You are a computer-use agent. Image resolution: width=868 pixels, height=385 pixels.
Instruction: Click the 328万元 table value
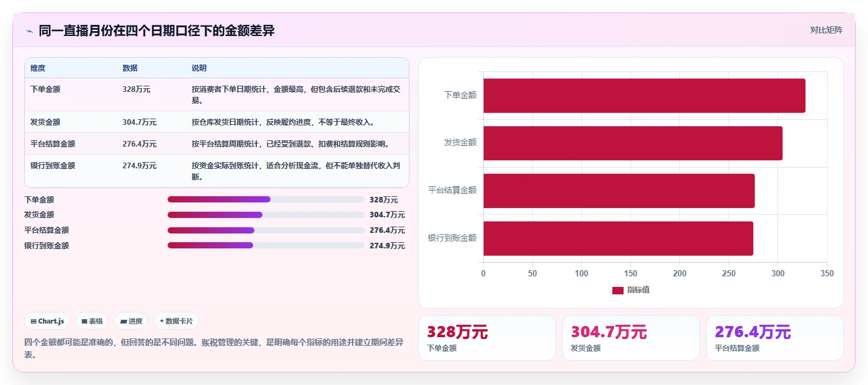tap(136, 89)
